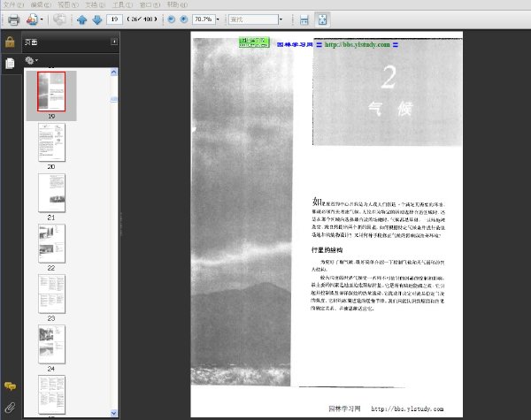This screenshot has height=420, width=531.
Task: Click the blue 园林学习网 header text
Action: [295, 44]
